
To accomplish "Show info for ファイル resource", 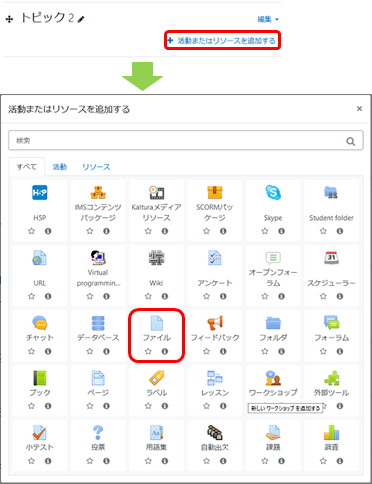I will point(165,351).
